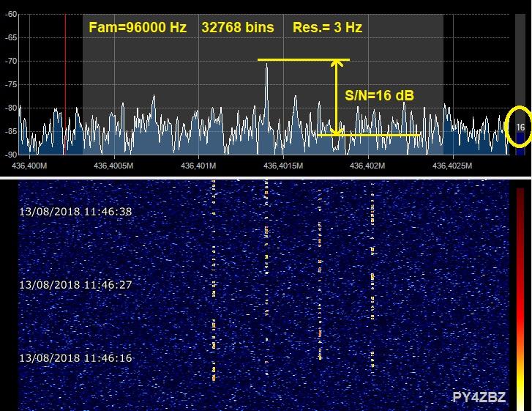Click the -70 dB scale label
Screen dimensions: 532x411
pos(11,61)
